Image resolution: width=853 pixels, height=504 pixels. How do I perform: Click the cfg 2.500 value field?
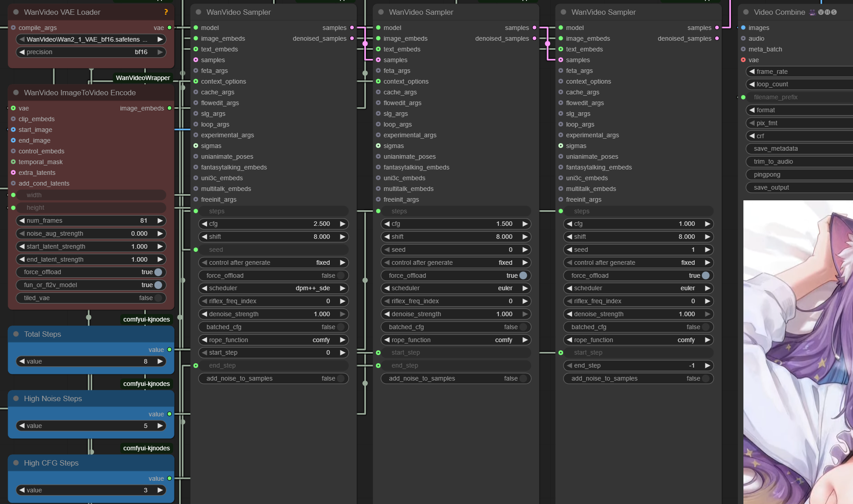[274, 224]
